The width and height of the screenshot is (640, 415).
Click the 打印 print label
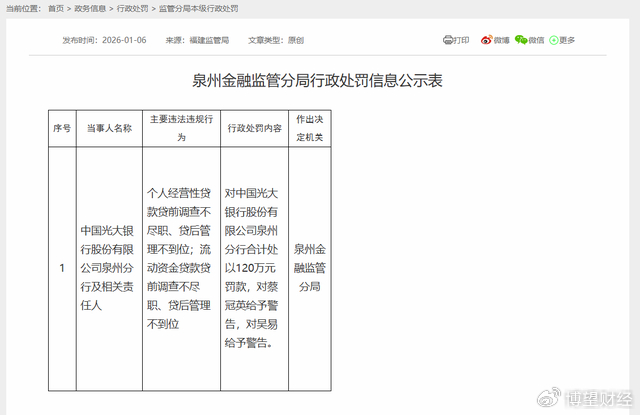(x=461, y=40)
